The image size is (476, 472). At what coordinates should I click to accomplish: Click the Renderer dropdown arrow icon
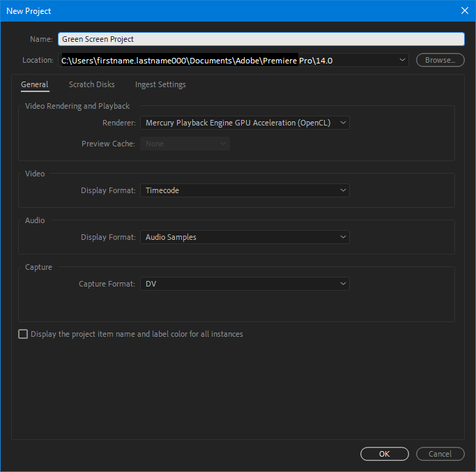pyautogui.click(x=343, y=123)
